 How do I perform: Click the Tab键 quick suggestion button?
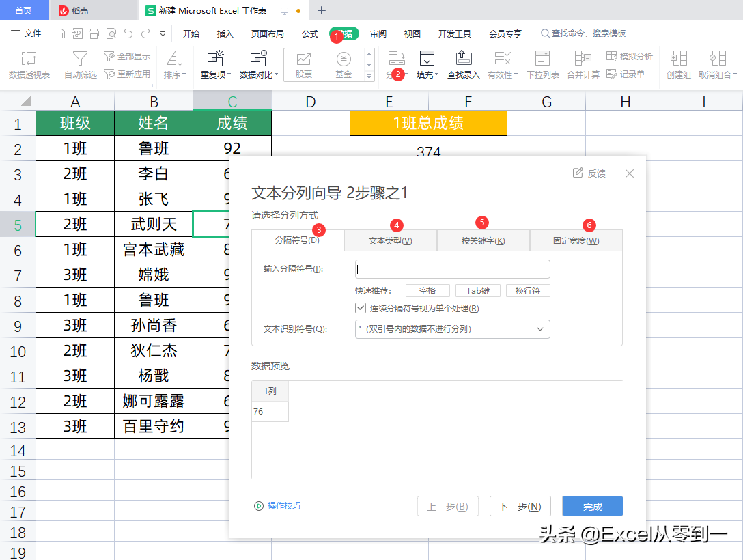pyautogui.click(x=477, y=290)
